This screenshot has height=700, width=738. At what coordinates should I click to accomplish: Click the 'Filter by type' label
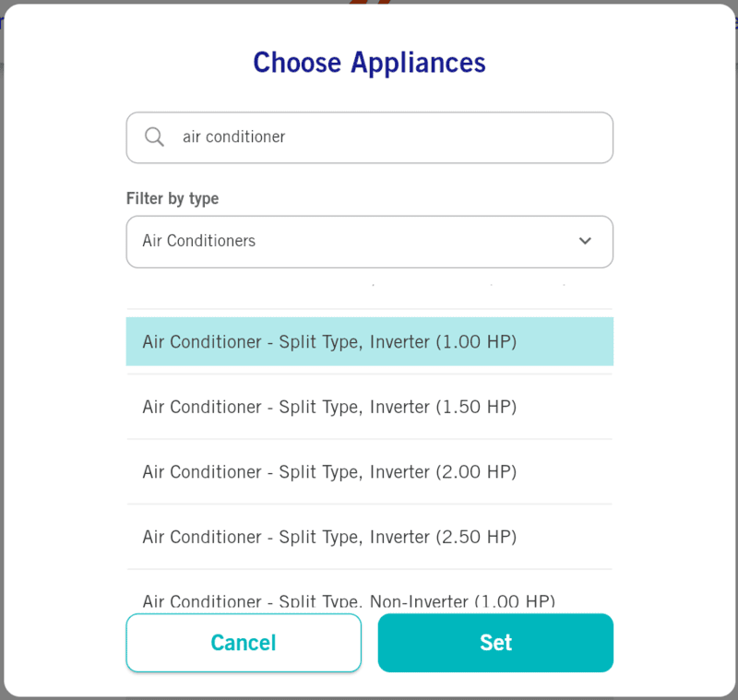click(173, 198)
